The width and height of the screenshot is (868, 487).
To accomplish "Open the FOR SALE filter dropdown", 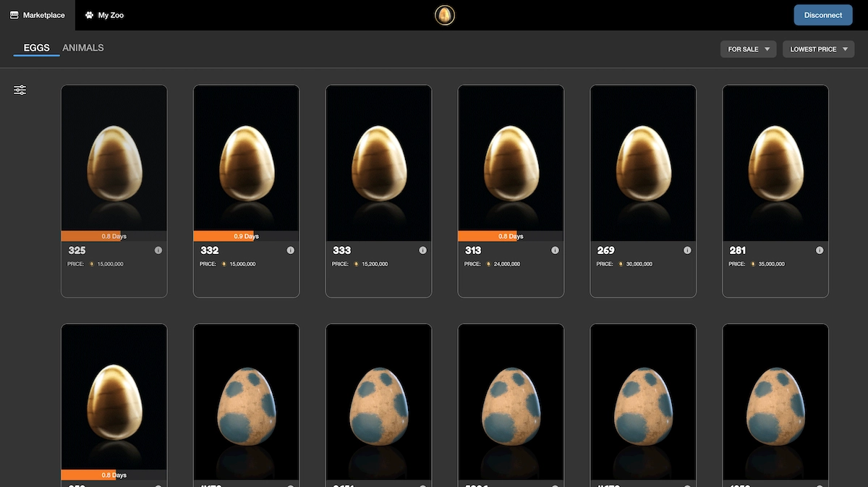I will (x=749, y=49).
